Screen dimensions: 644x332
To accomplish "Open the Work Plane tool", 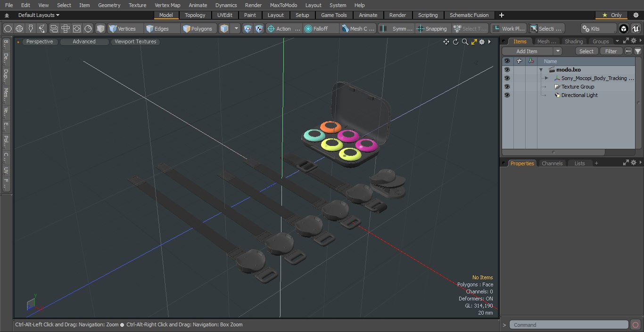I will pyautogui.click(x=508, y=29).
